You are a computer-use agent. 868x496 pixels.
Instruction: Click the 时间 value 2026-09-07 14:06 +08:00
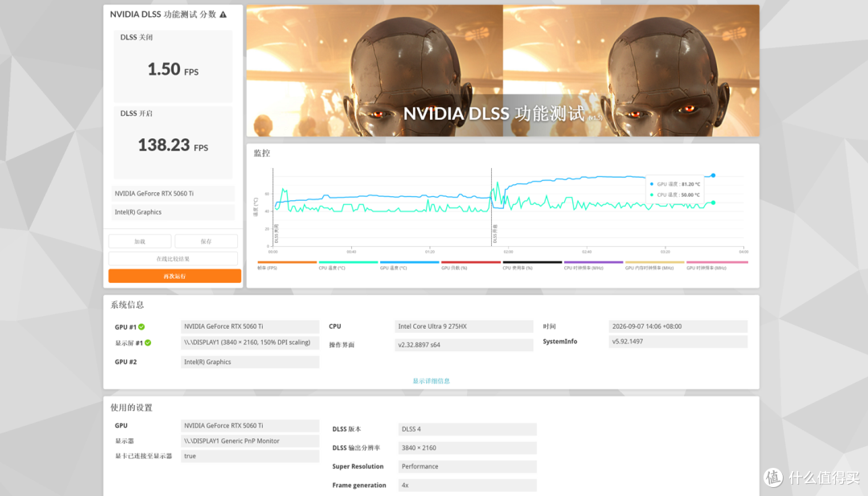(678, 326)
